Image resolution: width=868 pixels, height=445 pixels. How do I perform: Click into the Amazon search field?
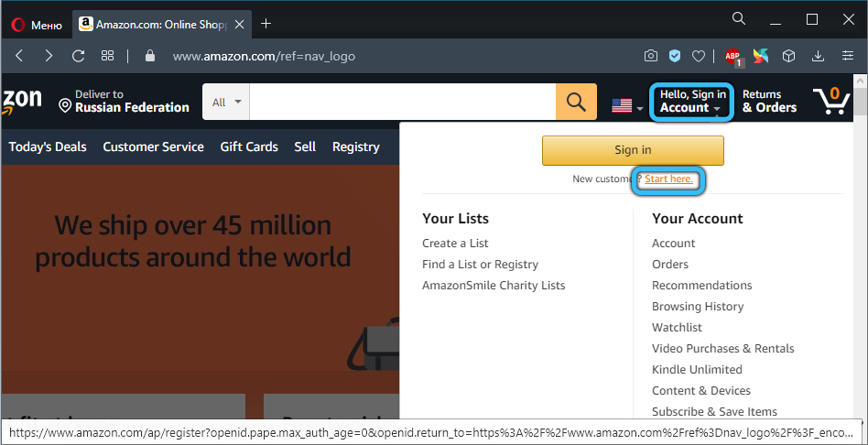[402, 102]
